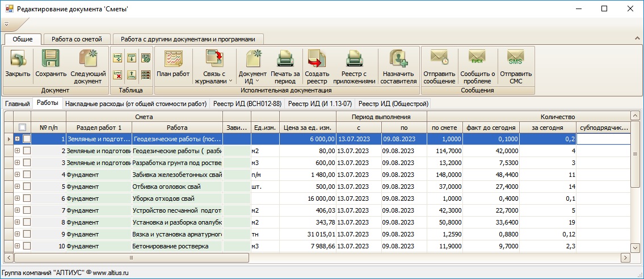Click Цена за ед. изм. column header
Viewport: 644px width, 279px height.
click(308, 127)
